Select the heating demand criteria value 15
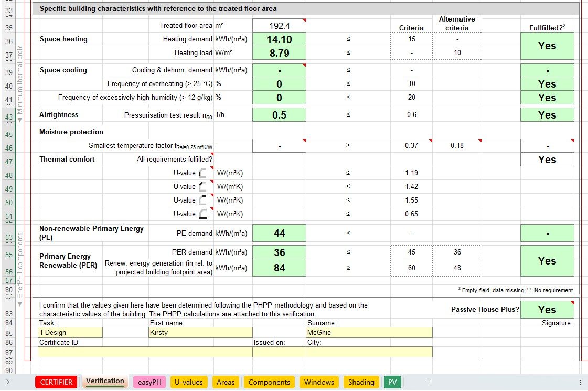This screenshot has width=588, height=391. (x=411, y=39)
